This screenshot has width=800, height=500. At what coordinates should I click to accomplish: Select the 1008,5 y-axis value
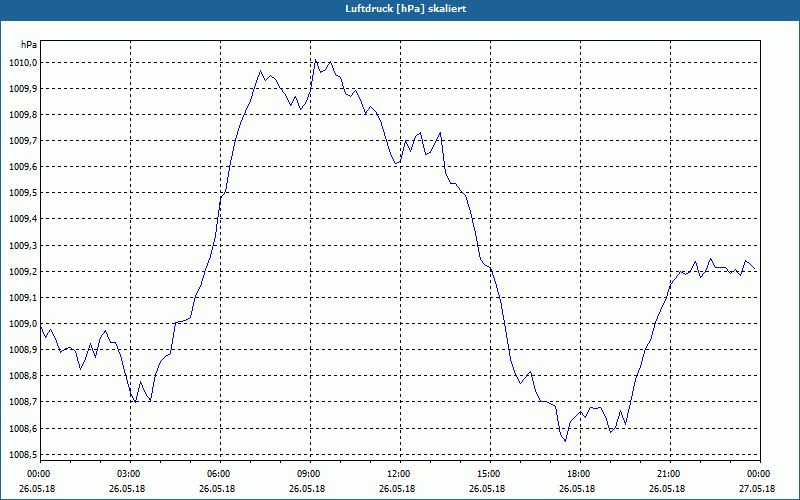click(x=23, y=454)
